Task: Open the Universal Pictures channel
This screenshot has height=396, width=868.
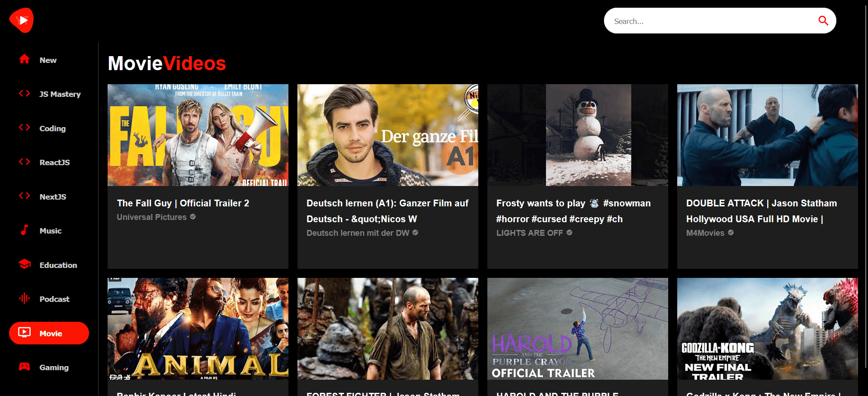Action: (151, 217)
